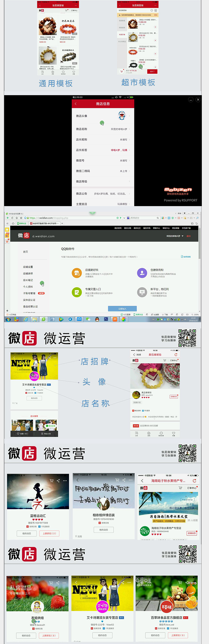Select 店铺装修 in the left sidebar
This screenshot has height=644, width=209.
[28, 274]
